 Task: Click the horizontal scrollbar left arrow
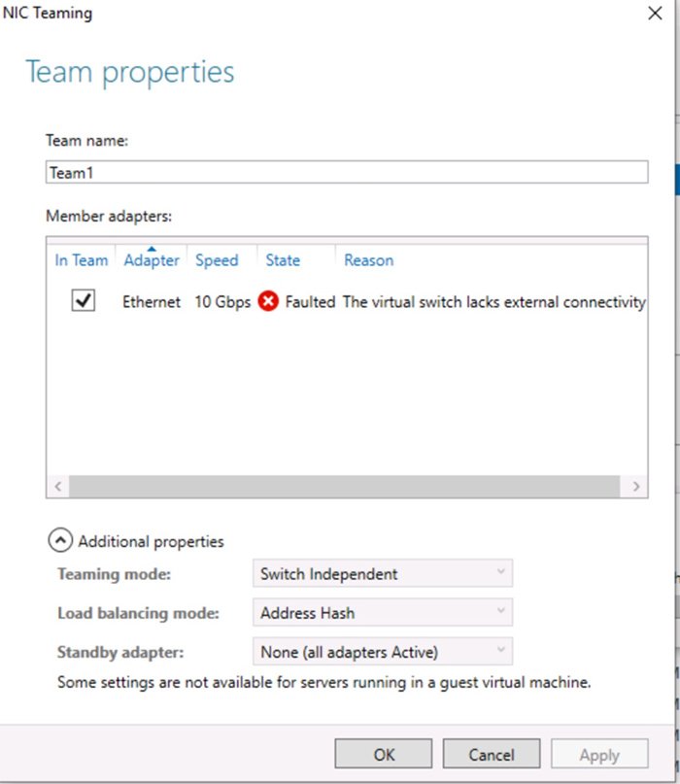[x=57, y=486]
